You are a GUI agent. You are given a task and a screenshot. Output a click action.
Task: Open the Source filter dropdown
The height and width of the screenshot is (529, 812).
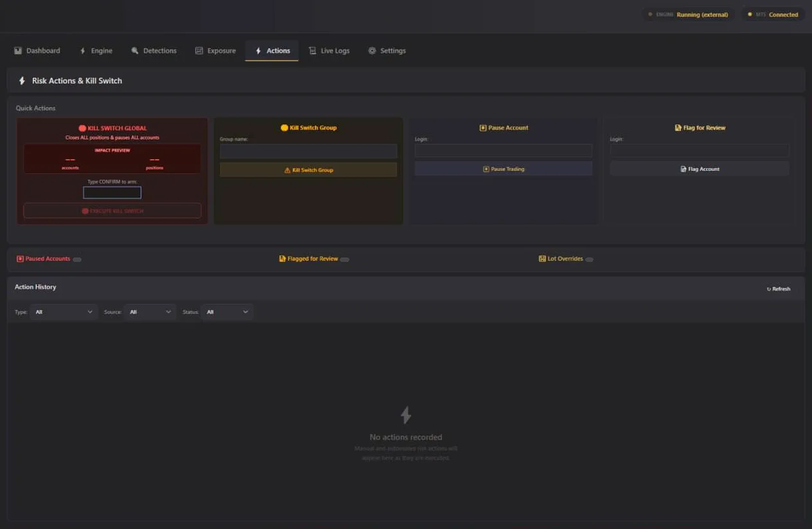coord(150,312)
